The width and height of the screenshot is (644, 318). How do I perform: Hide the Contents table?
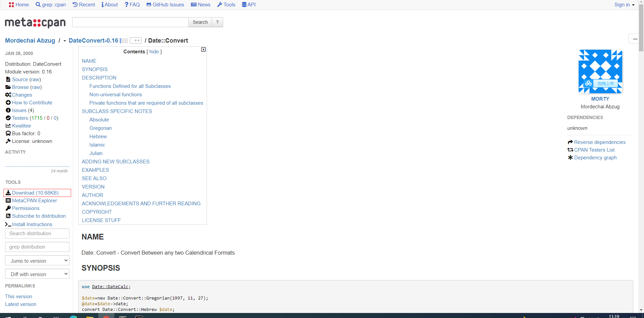coord(154,52)
